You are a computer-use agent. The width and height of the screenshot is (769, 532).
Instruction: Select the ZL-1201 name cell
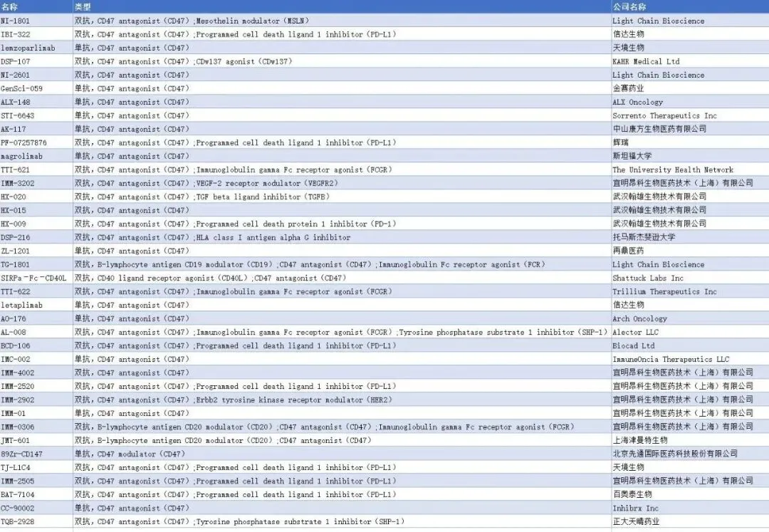point(36,251)
